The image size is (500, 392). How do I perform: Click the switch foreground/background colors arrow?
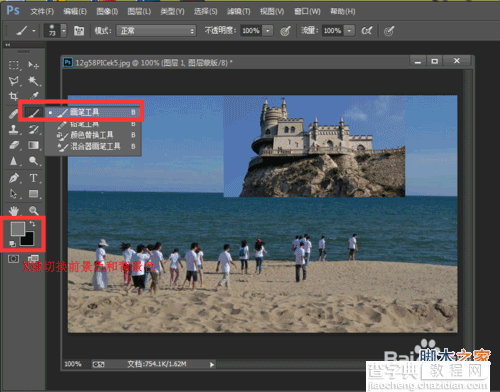[32, 224]
